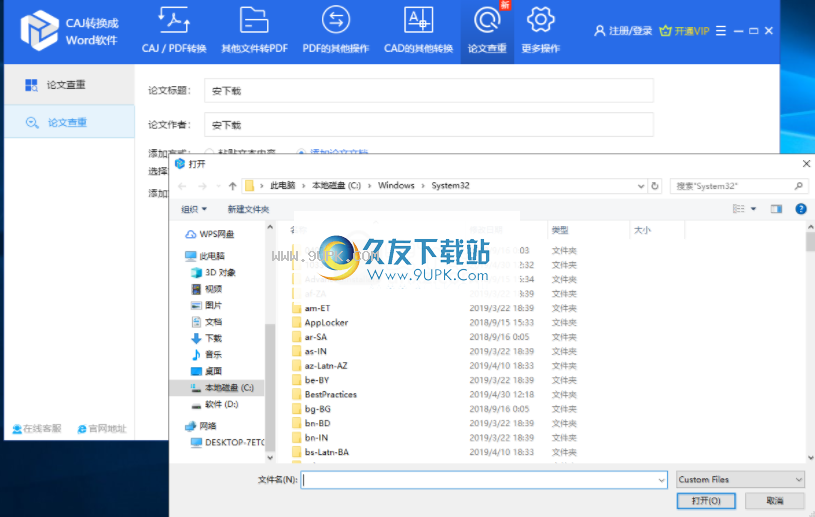Click 新建文件夹 button

tap(248, 209)
